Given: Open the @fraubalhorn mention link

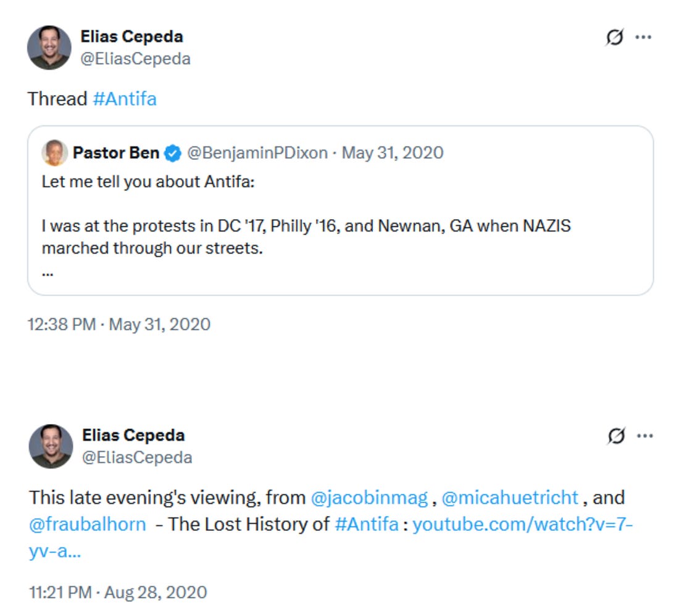Looking at the screenshot, I should click(88, 525).
